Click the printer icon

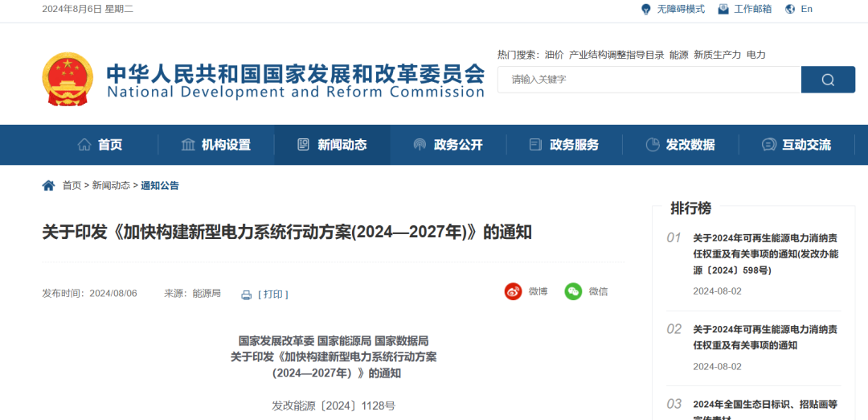pyautogui.click(x=247, y=294)
